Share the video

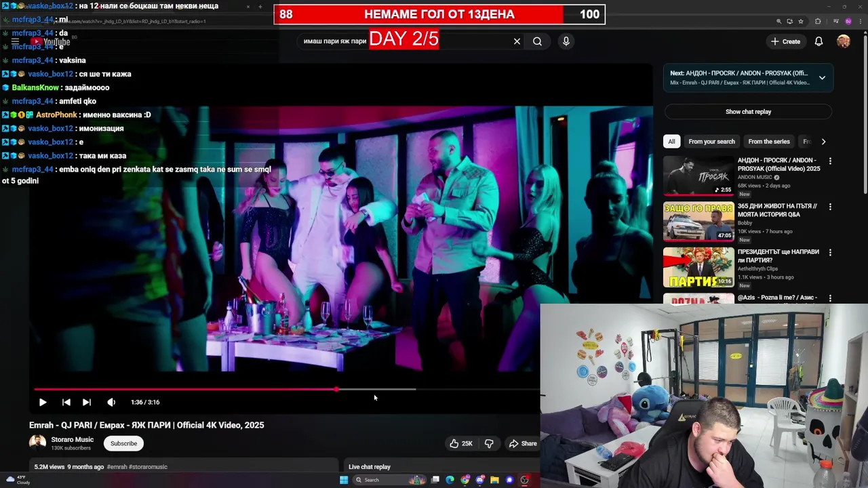tap(522, 443)
